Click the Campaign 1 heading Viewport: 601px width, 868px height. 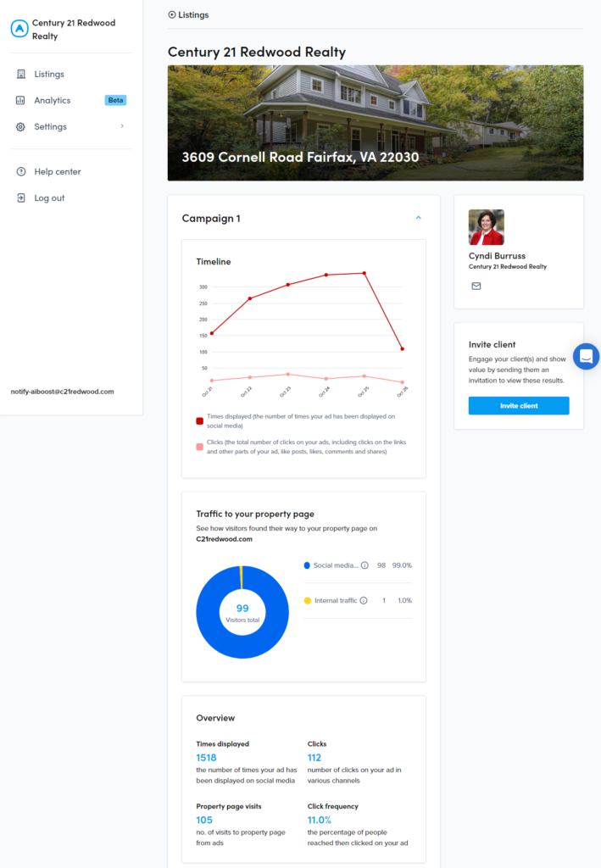(211, 219)
